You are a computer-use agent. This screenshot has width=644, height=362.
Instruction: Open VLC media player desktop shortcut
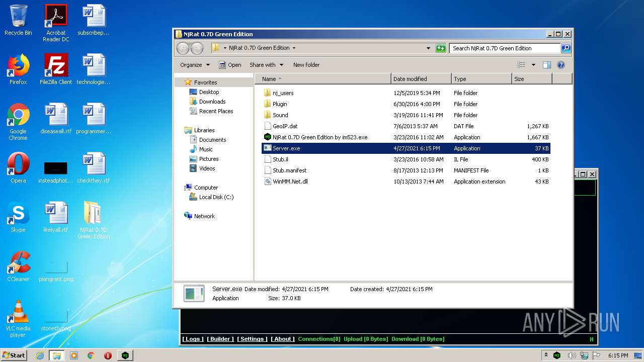pyautogui.click(x=18, y=319)
